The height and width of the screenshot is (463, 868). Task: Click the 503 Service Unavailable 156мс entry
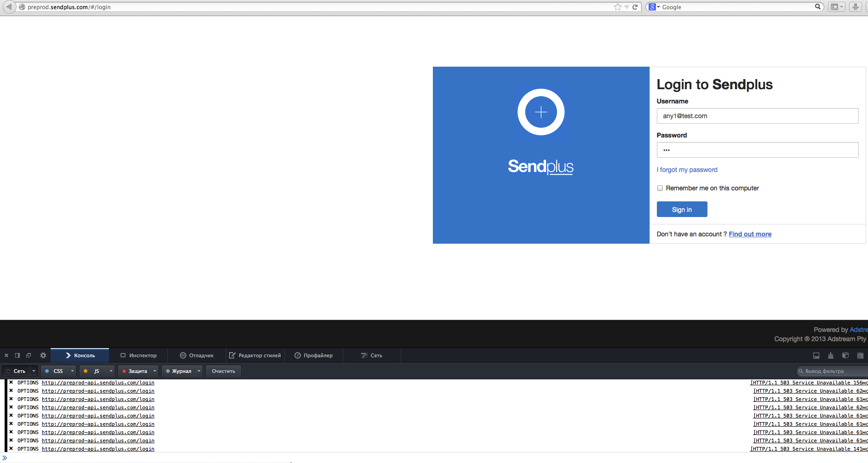pos(809,383)
